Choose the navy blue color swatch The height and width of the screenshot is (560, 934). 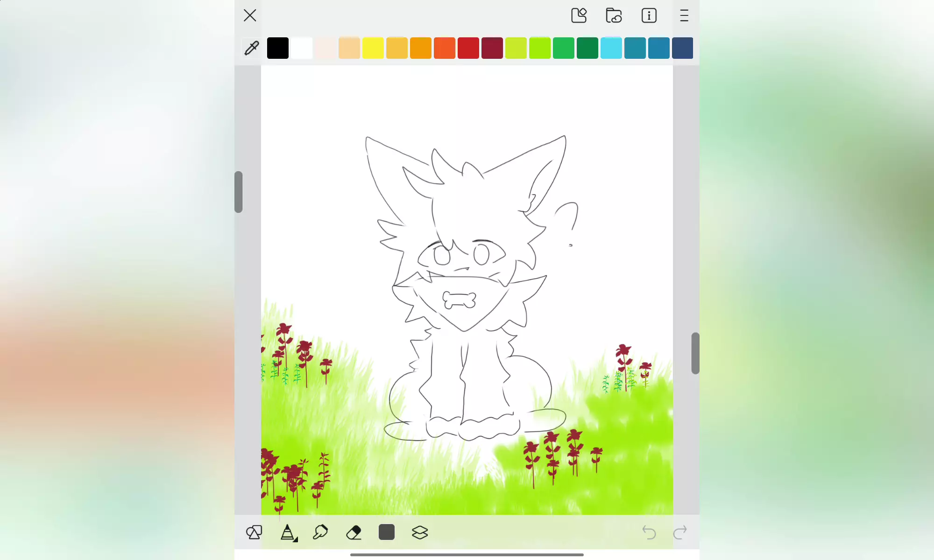(682, 48)
